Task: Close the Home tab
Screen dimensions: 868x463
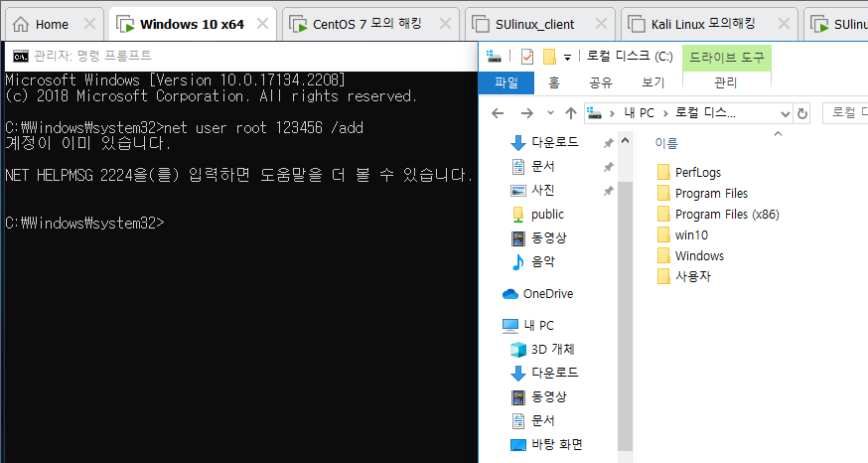Action: [x=89, y=24]
